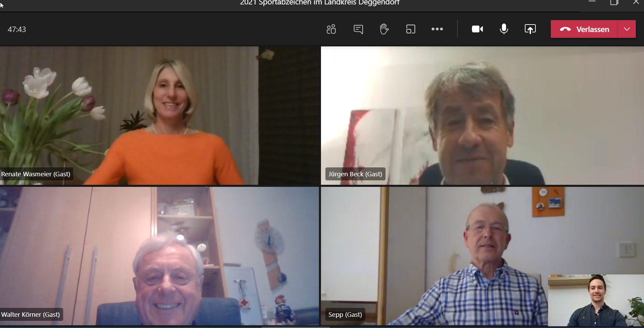Share your screen content
Image resolution: width=644 pixels, height=328 pixels.
(530, 29)
